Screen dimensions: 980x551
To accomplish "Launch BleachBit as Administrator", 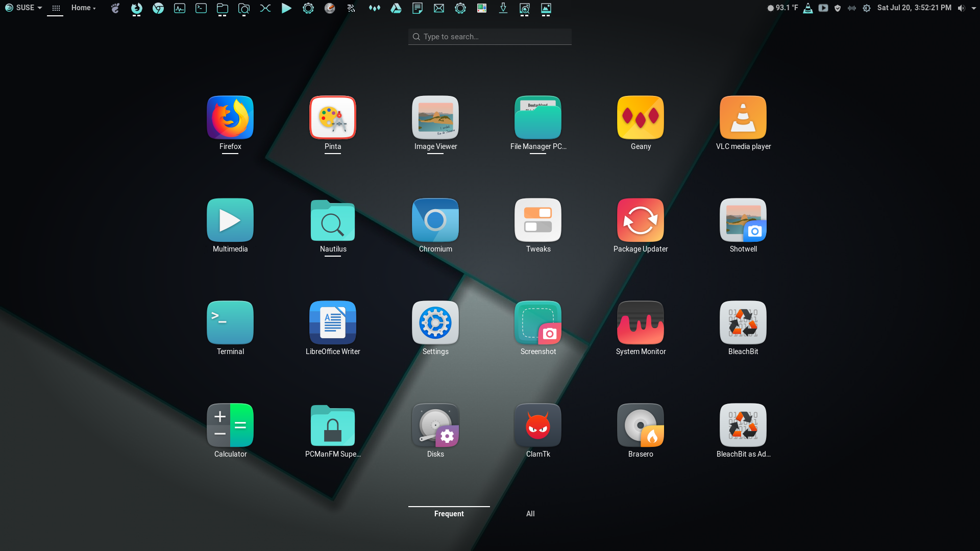I will coord(743,425).
